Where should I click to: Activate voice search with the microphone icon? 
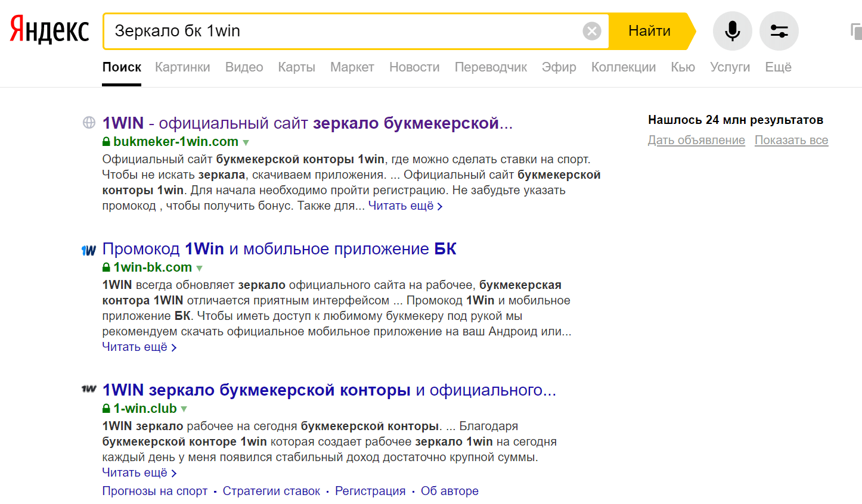(x=732, y=30)
